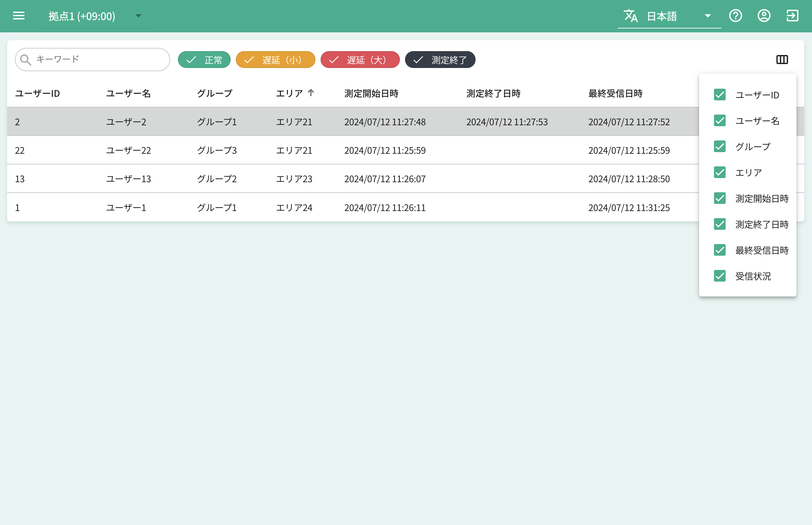Sort by 測定開始日時 column header
The width and height of the screenshot is (812, 525).
(371, 94)
